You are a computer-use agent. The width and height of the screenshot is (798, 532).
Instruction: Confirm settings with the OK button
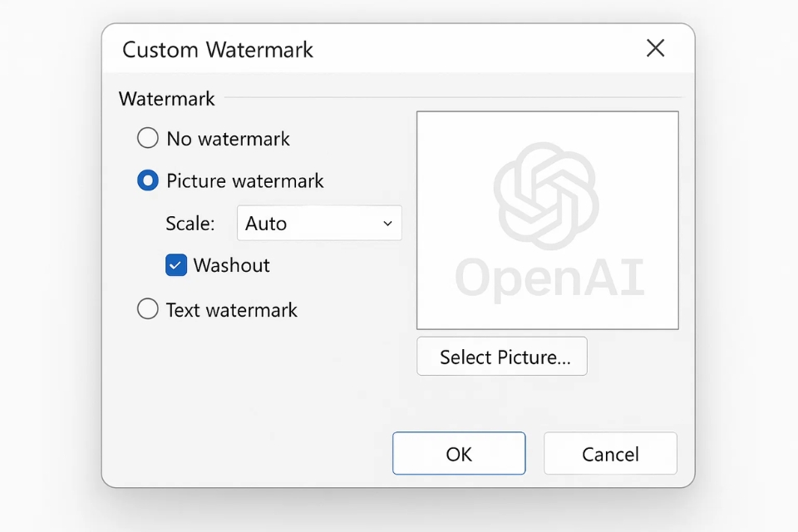(459, 453)
